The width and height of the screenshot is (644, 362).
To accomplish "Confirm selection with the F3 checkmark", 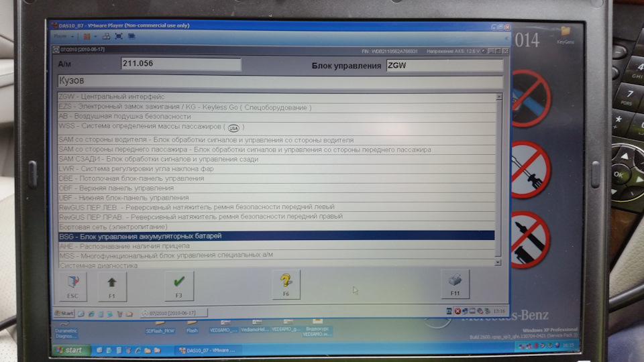I will tap(178, 286).
